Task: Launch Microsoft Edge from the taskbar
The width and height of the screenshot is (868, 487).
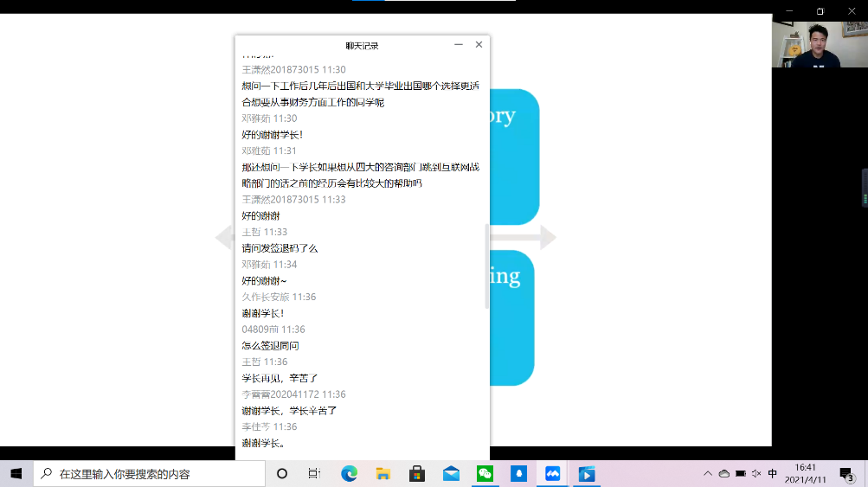Action: [349, 474]
